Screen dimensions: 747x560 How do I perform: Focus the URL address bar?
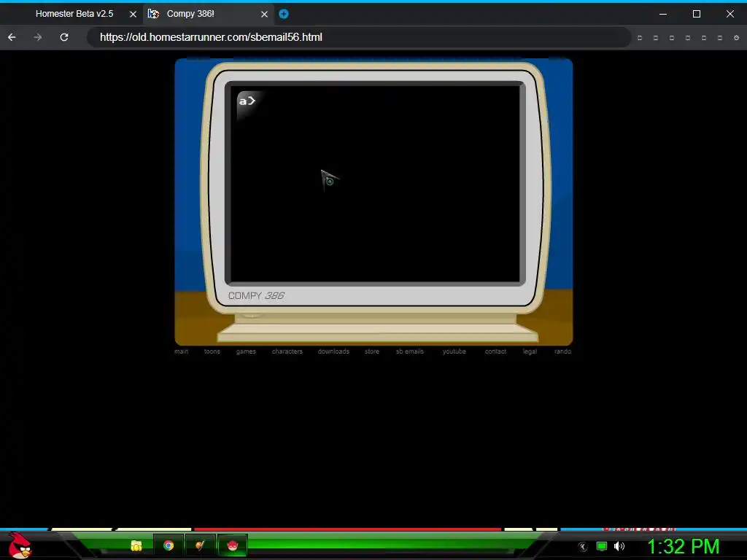pos(358,37)
